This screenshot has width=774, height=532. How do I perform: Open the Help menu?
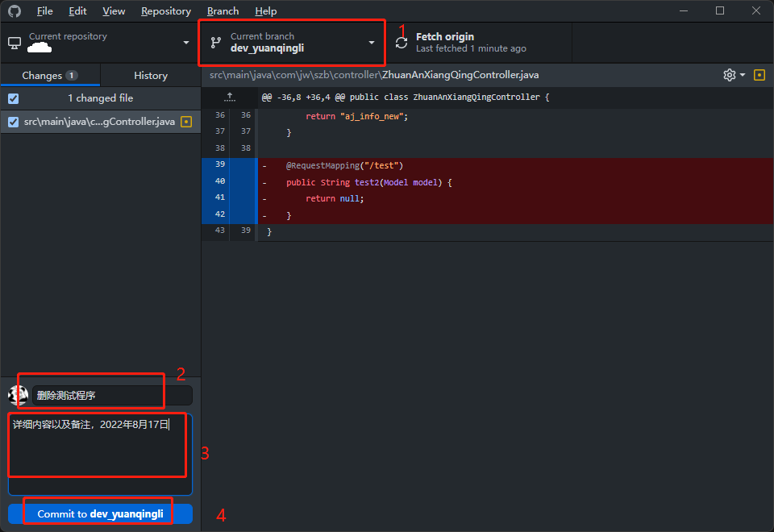tap(265, 10)
